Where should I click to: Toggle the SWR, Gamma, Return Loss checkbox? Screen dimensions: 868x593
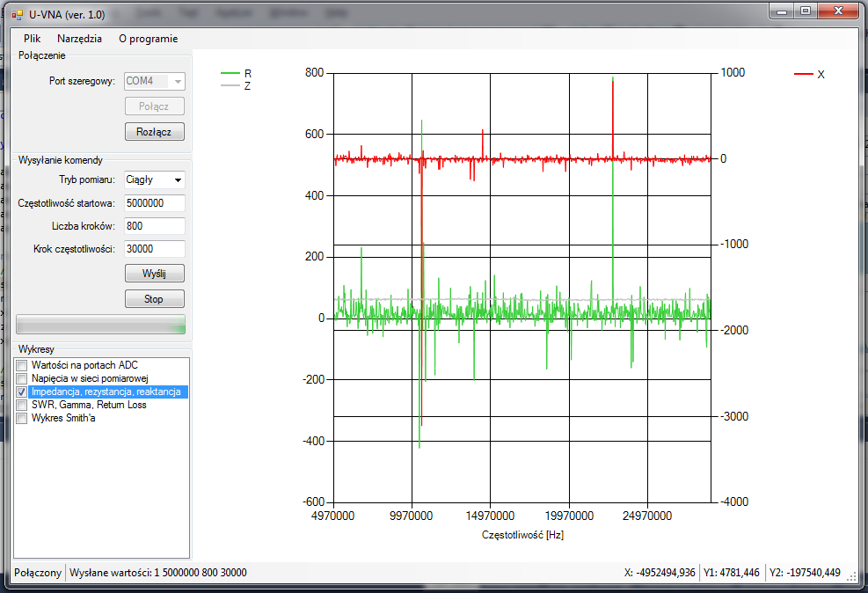click(x=22, y=405)
